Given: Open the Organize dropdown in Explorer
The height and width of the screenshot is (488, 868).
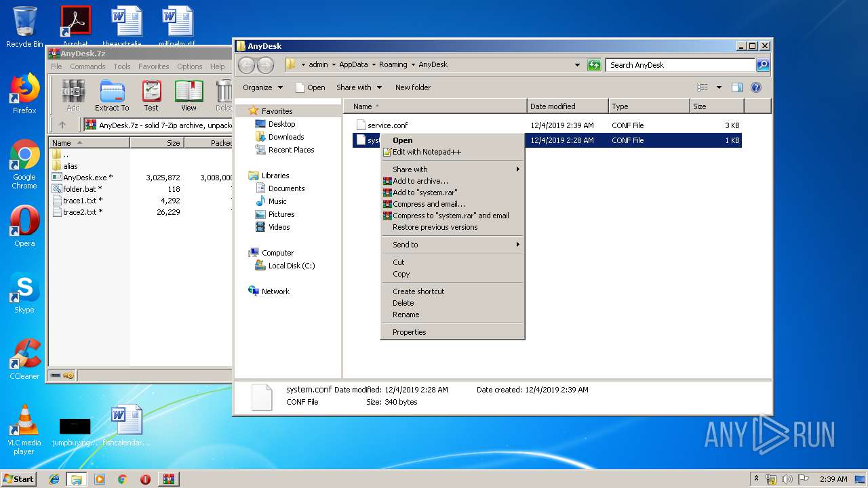Looking at the screenshot, I should coord(262,87).
